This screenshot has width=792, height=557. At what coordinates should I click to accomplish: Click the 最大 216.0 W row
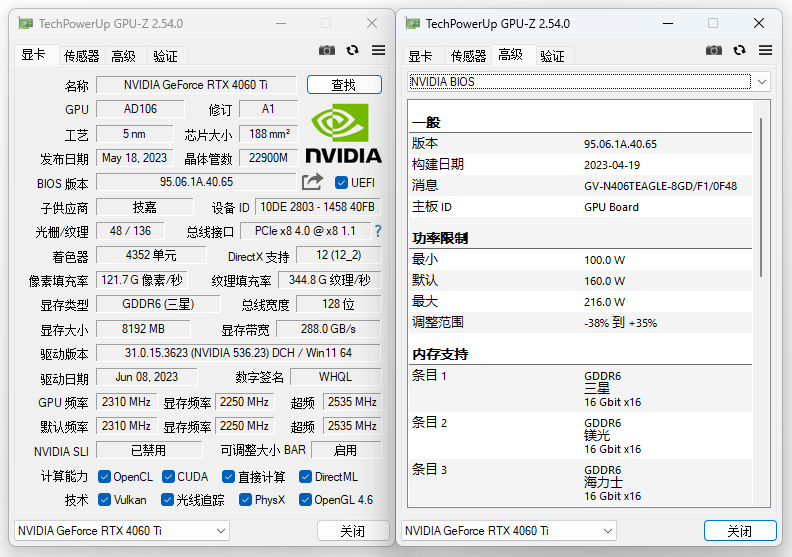point(580,302)
